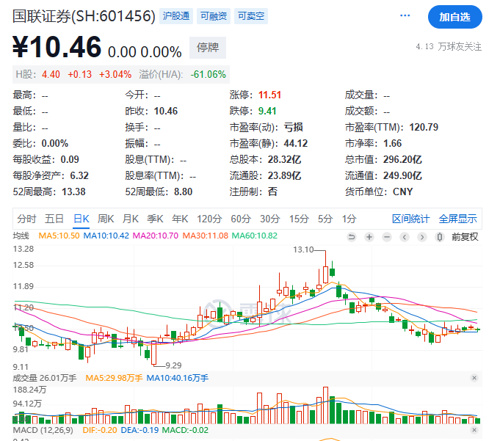
Task: Select the 30分 tab
Action: [270, 219]
